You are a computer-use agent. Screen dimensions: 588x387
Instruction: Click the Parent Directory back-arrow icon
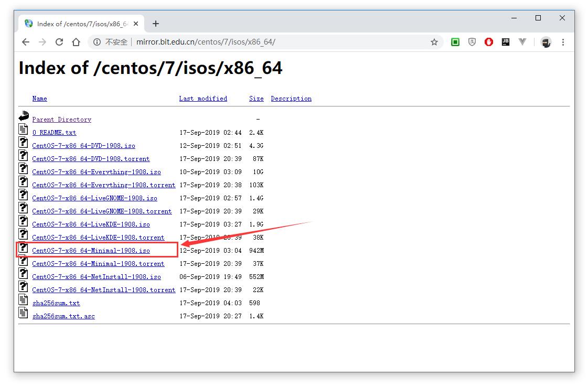tap(24, 116)
